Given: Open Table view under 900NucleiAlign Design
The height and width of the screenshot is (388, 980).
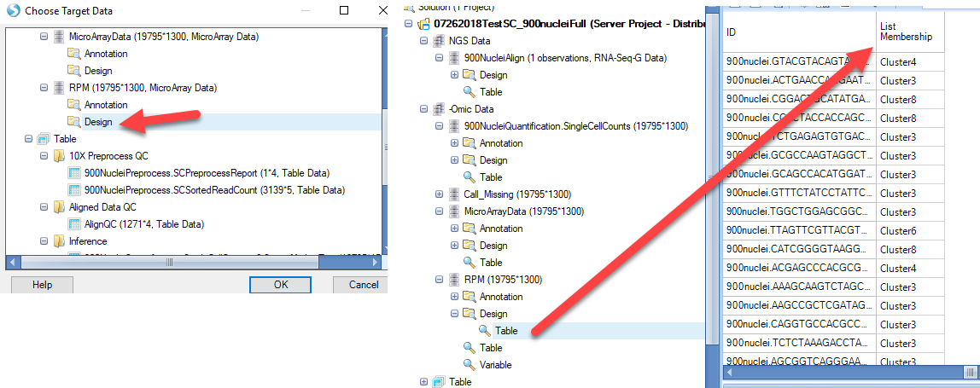Looking at the screenshot, I should [491, 92].
